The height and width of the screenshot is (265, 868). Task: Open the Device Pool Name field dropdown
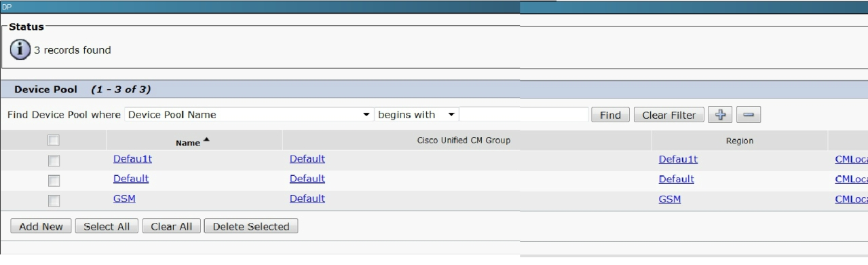coord(249,115)
